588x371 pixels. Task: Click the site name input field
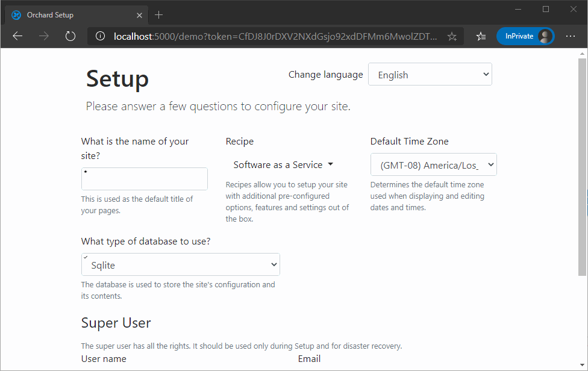tap(145, 179)
